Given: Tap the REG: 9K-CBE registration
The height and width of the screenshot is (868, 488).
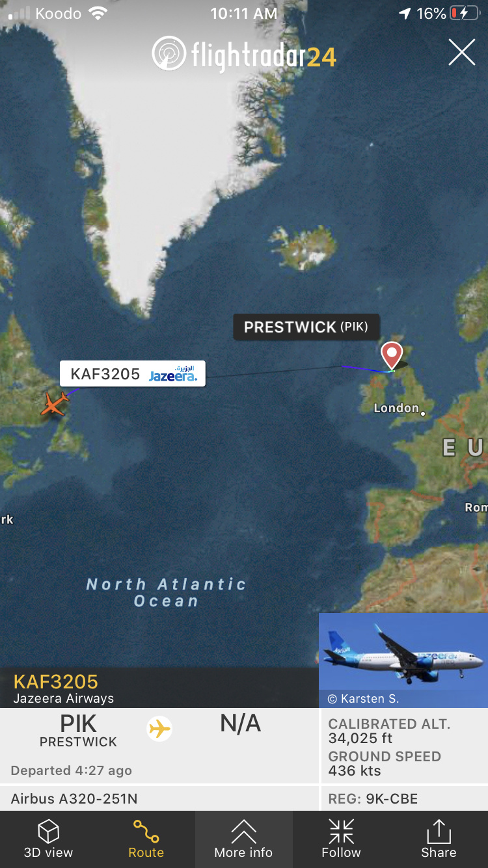Looking at the screenshot, I should pos(373,799).
